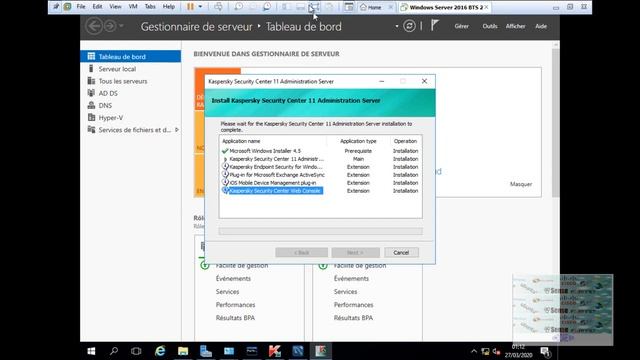Open the VMware Edit menu

(x=97, y=7)
